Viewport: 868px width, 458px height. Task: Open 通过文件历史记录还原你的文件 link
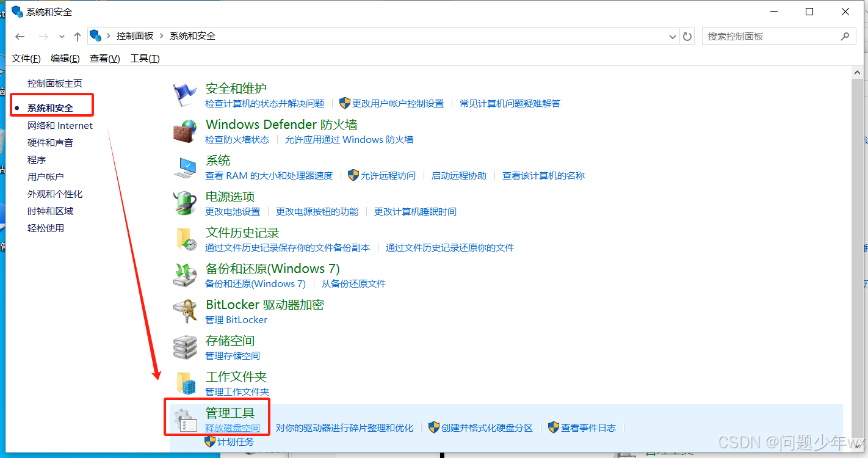(450, 248)
